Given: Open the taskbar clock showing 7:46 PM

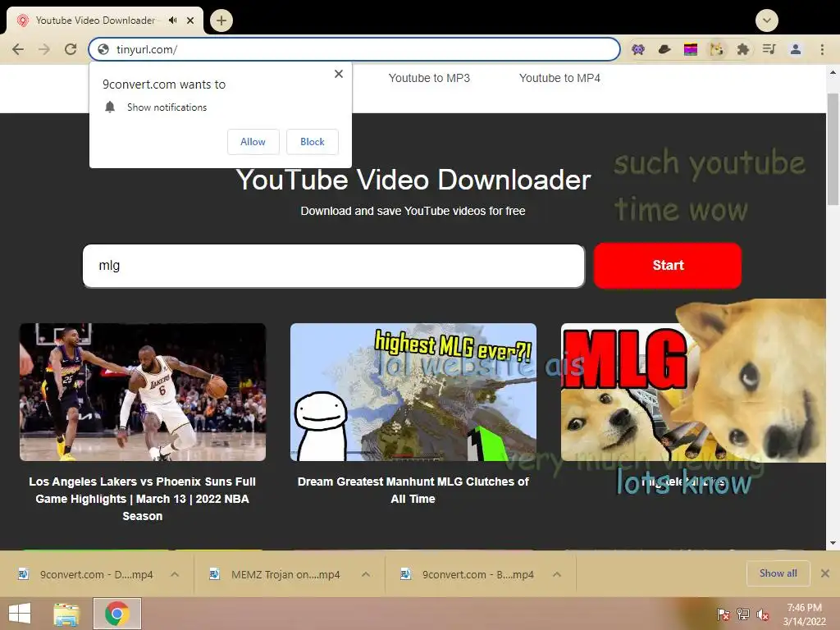Looking at the screenshot, I should pos(804,614).
